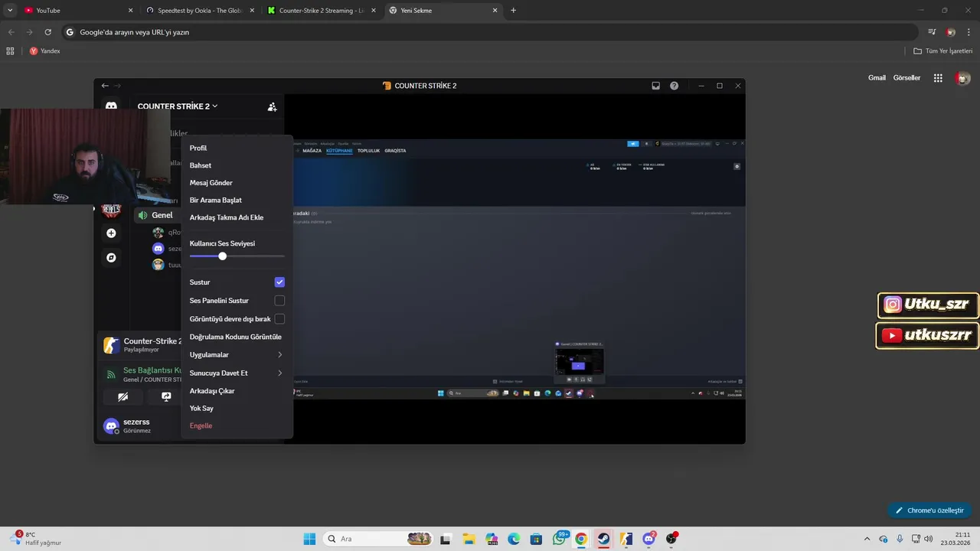Switch to Speedtest by Ookla tab

201,11
